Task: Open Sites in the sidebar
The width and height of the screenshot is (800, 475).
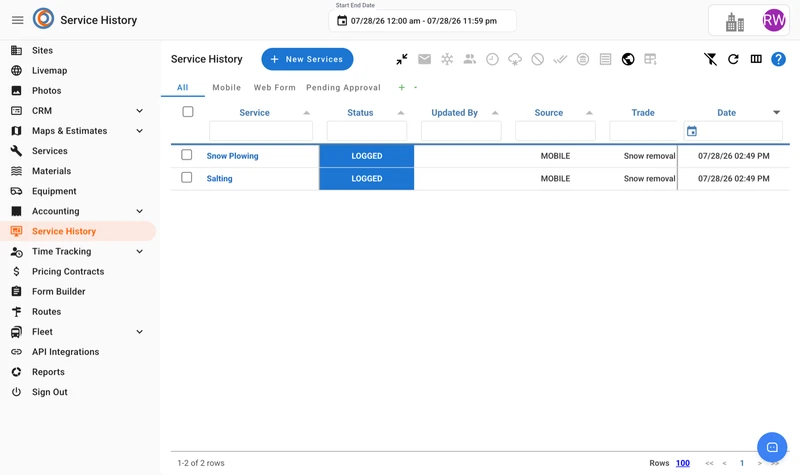Action: click(x=42, y=51)
